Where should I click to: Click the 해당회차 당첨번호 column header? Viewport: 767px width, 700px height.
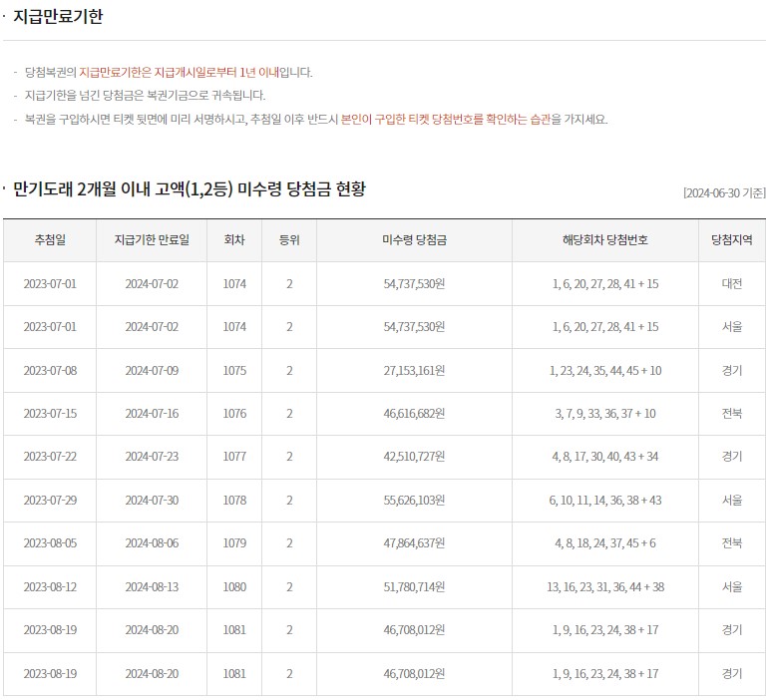click(605, 240)
